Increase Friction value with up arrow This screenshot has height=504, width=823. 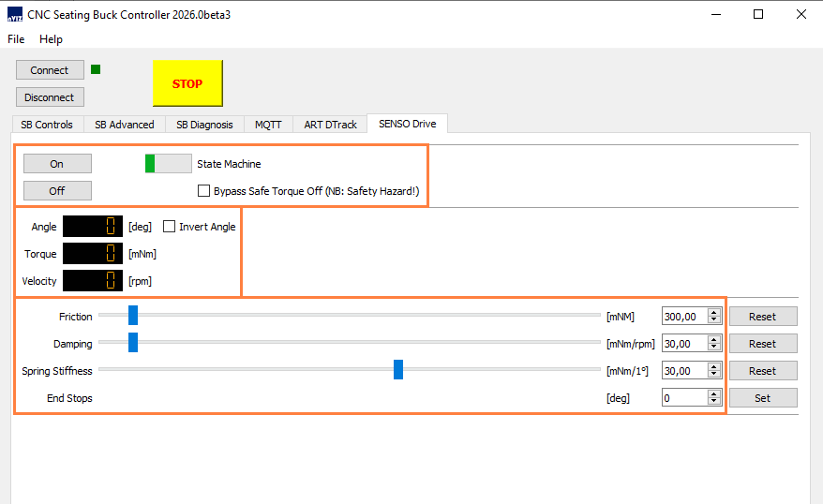[x=713, y=312]
